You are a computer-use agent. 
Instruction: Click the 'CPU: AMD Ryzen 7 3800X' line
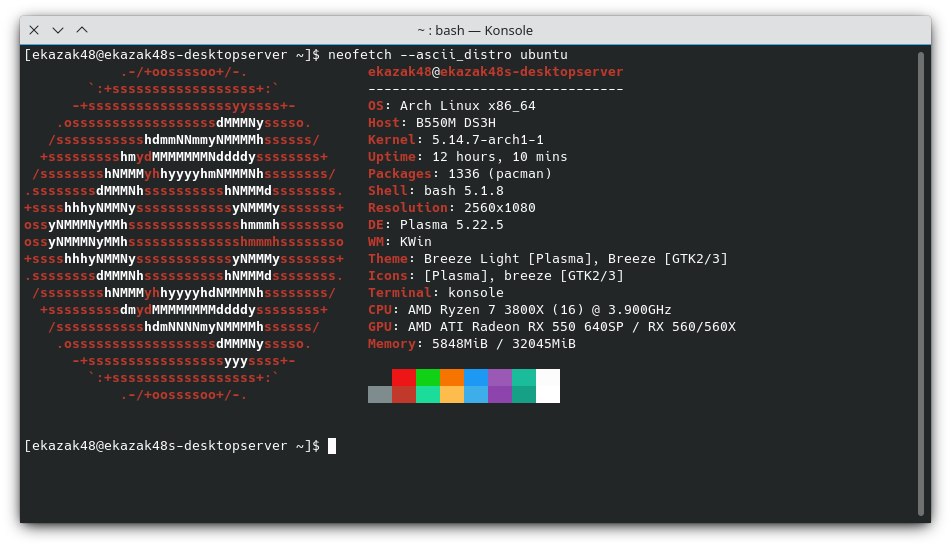pos(520,309)
